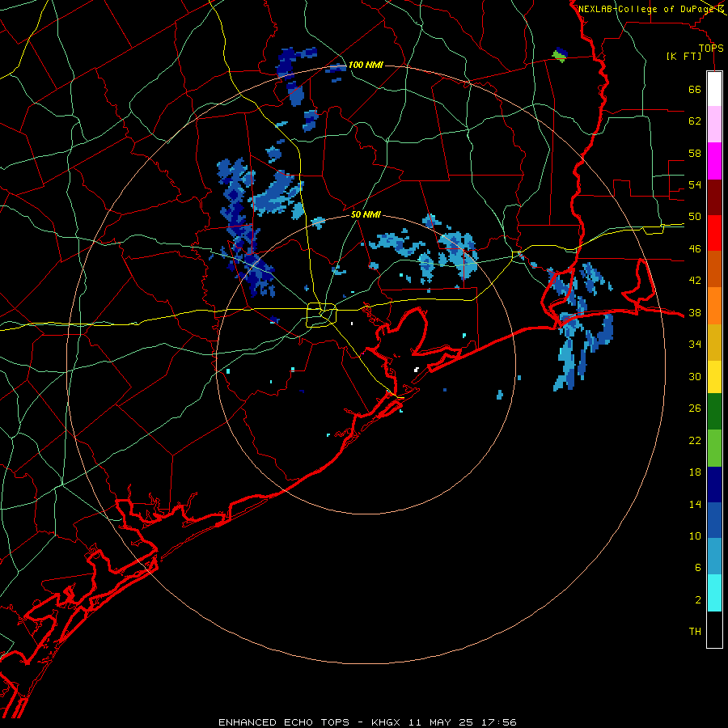This screenshot has width=728, height=728.
Task: Select the yellow legend color band
Action: [x=714, y=377]
